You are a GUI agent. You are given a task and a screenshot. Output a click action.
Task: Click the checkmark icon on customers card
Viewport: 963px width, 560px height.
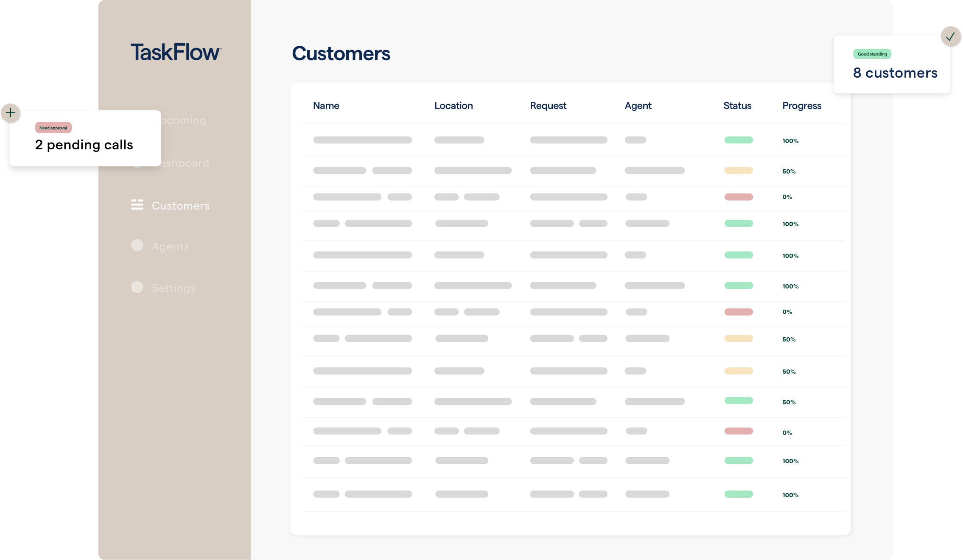951,36
